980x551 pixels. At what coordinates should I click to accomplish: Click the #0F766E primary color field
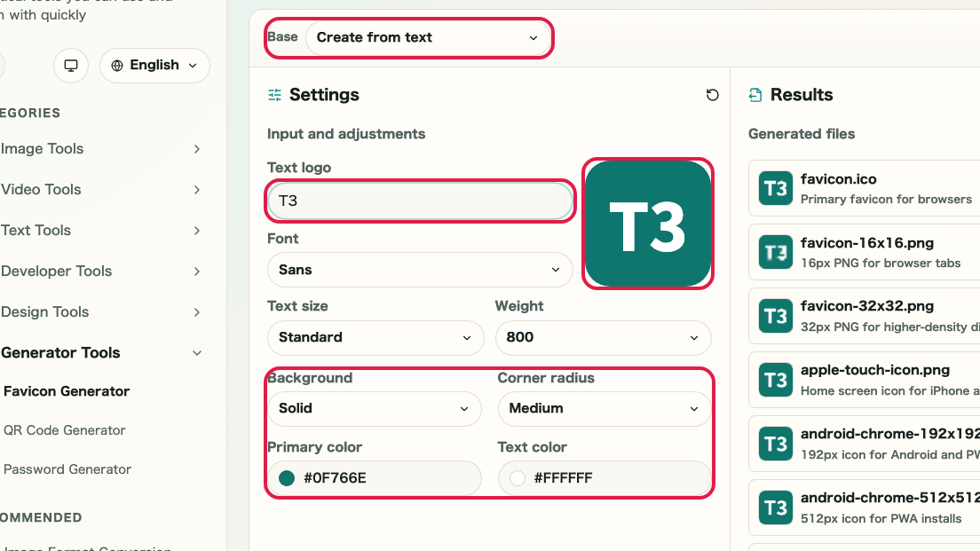pyautogui.click(x=375, y=478)
